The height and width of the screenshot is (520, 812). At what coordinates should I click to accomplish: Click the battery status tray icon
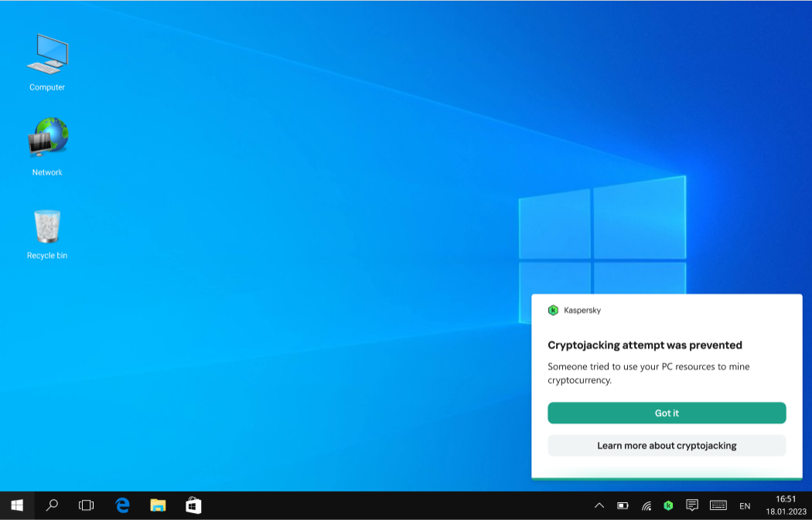pyautogui.click(x=623, y=505)
